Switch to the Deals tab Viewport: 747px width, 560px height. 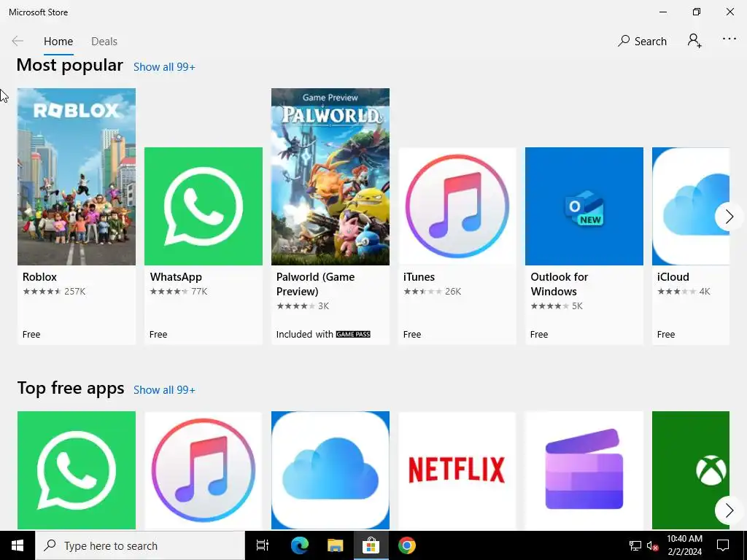point(104,42)
